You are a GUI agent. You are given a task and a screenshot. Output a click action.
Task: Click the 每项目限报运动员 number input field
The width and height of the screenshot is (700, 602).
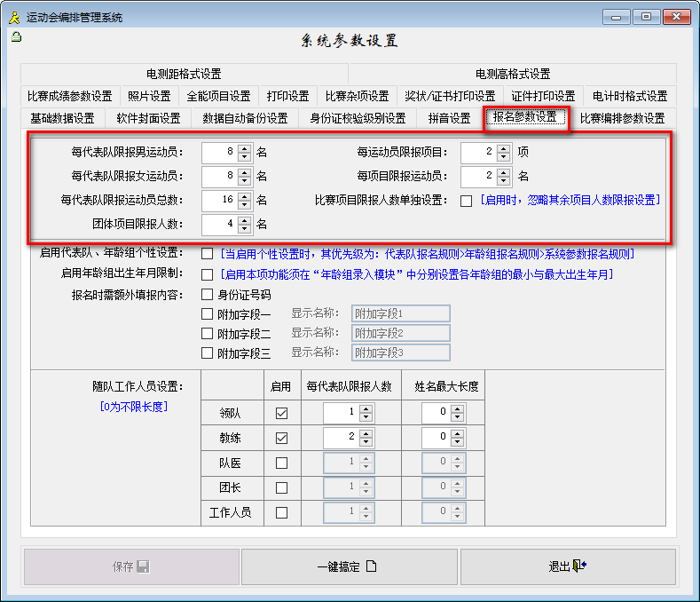(479, 176)
